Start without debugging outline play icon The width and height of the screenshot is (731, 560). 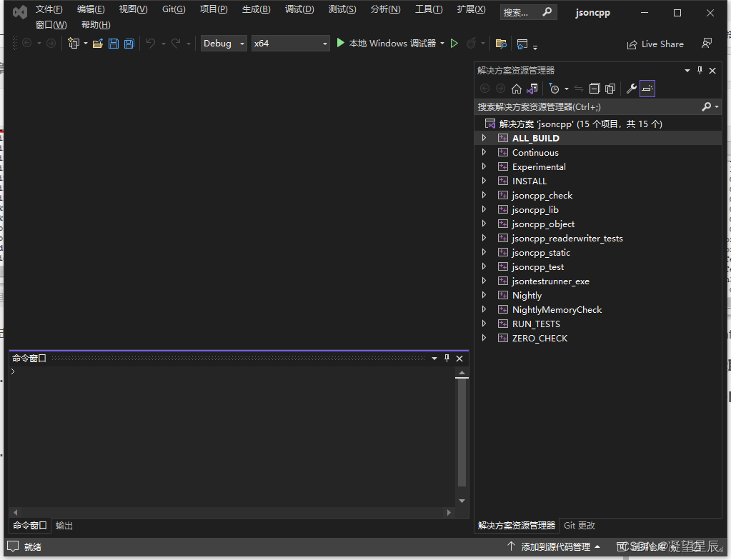[454, 44]
